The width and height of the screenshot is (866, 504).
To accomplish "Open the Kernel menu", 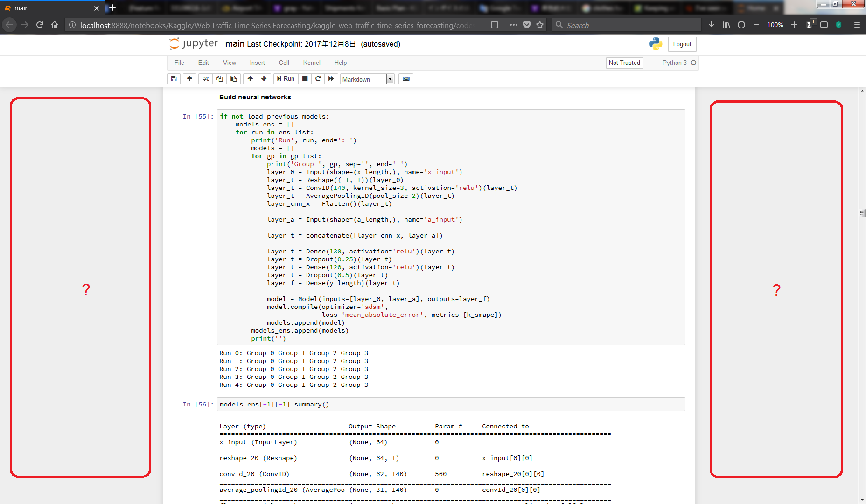I will tap(311, 63).
